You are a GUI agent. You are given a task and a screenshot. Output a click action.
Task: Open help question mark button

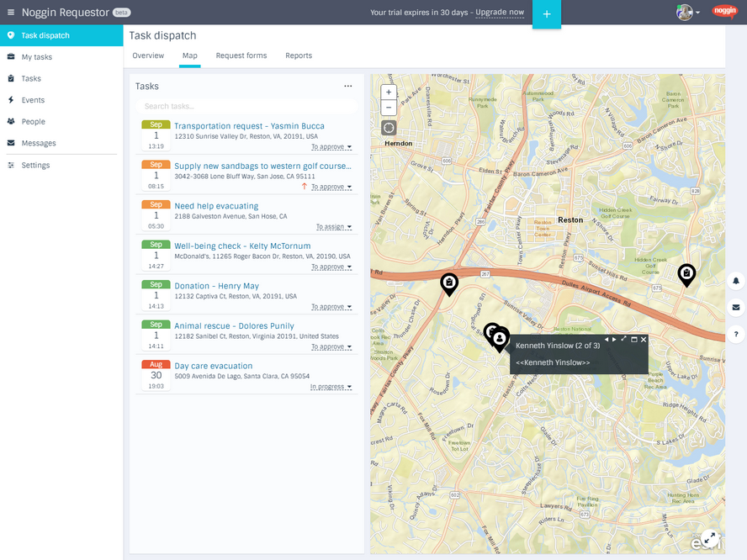[x=736, y=334]
